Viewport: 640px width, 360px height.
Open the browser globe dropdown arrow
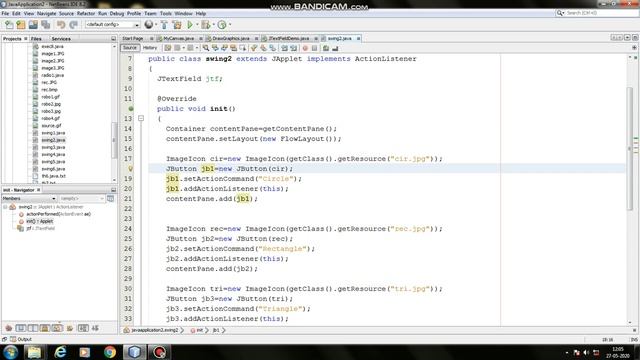click(156, 25)
